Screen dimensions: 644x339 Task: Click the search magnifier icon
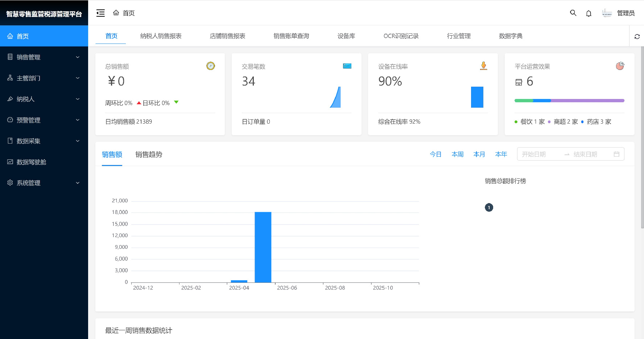point(573,13)
